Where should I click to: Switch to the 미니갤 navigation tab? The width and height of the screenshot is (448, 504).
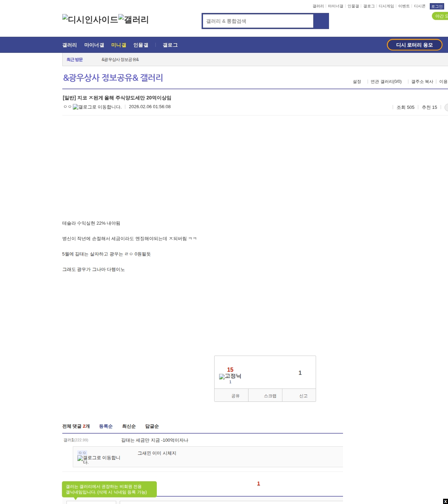point(119,45)
